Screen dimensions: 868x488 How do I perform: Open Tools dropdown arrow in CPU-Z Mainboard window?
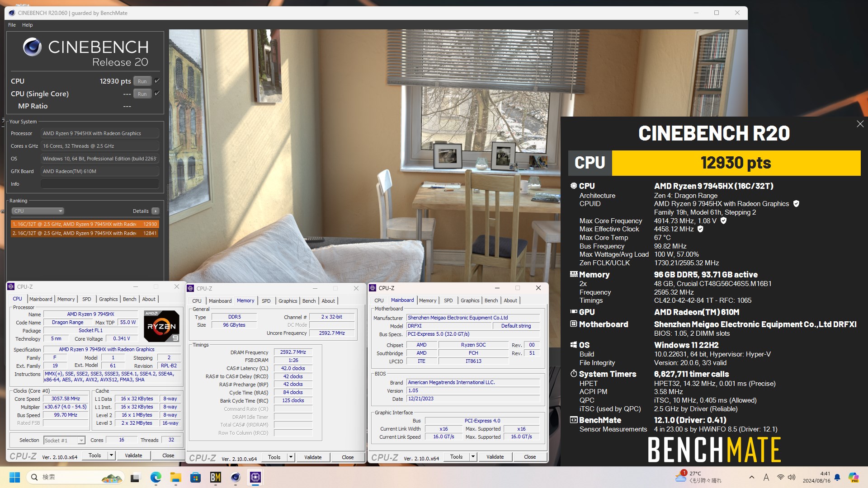[473, 457]
